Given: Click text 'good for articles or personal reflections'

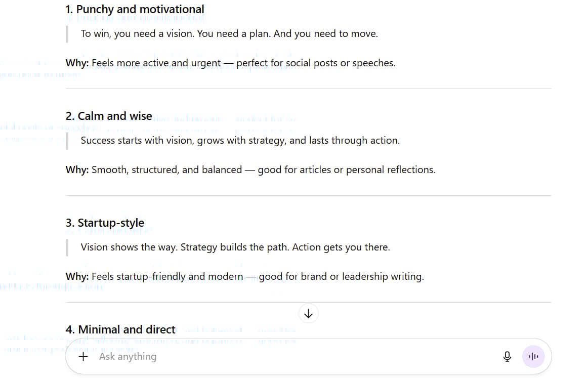Looking at the screenshot, I should coord(346,170).
